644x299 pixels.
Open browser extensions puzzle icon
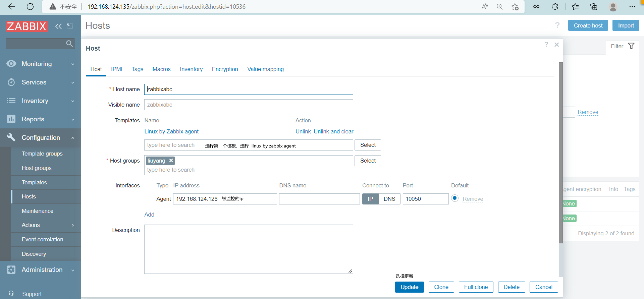click(x=555, y=7)
